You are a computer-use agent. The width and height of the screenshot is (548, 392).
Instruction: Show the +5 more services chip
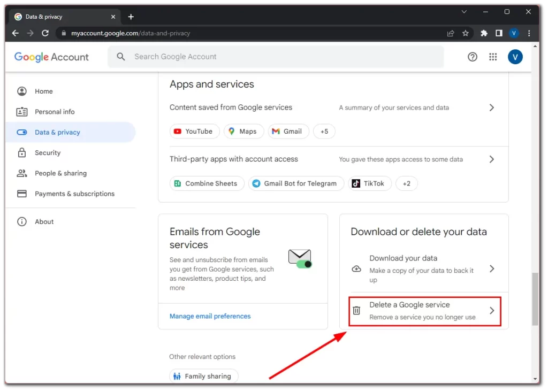pyautogui.click(x=324, y=132)
